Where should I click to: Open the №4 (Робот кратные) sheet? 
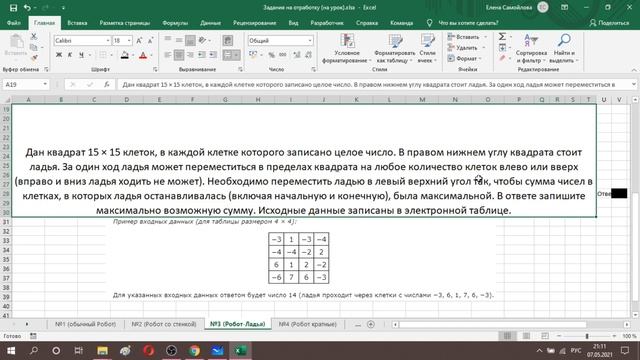click(x=307, y=324)
